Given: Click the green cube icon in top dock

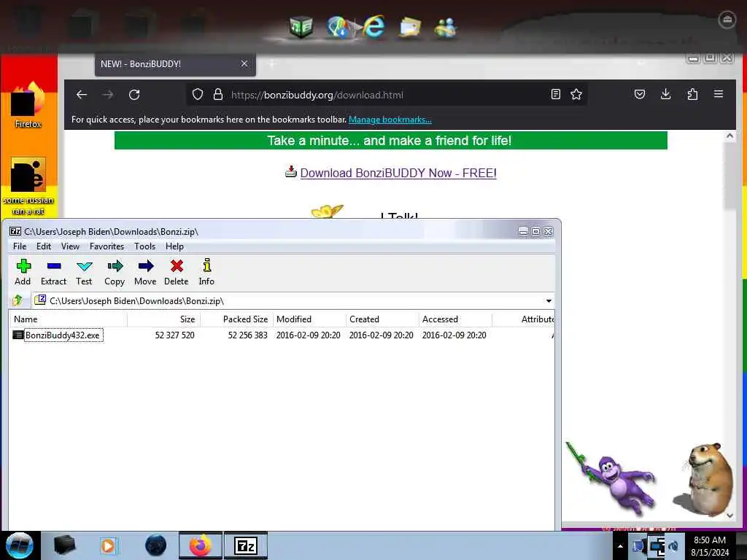Looking at the screenshot, I should click(x=301, y=27).
